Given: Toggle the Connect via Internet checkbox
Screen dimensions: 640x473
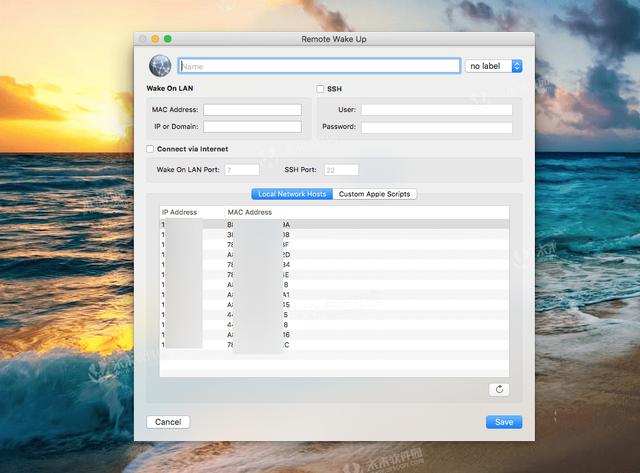Looking at the screenshot, I should pyautogui.click(x=150, y=149).
